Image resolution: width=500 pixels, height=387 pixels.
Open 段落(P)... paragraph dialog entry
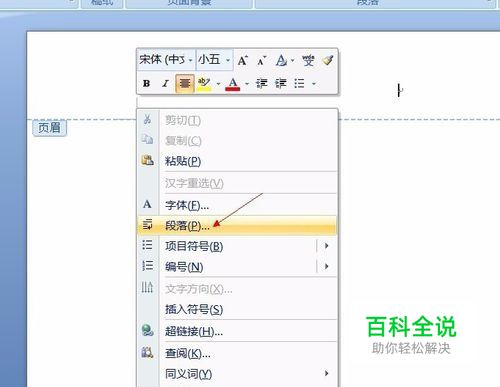pos(237,226)
